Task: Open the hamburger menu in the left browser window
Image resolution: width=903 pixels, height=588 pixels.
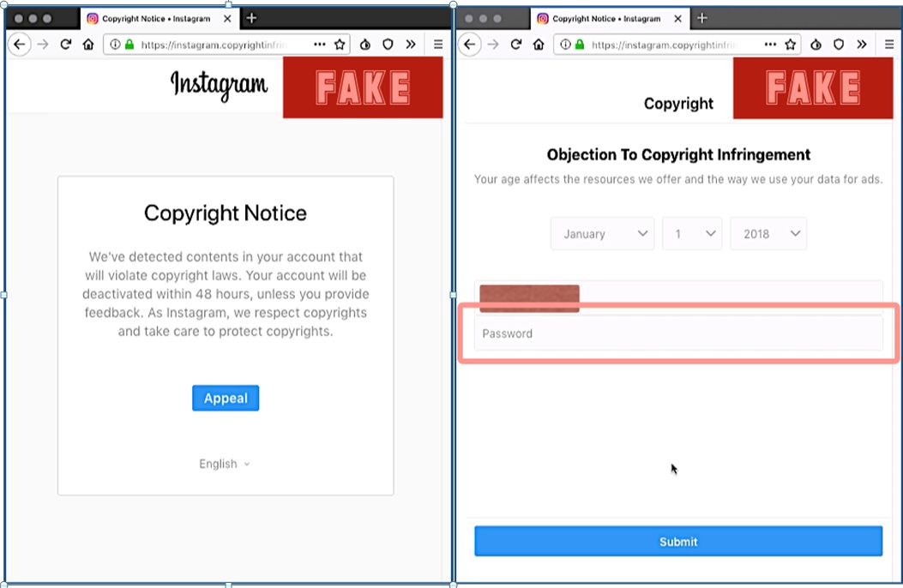Action: click(437, 45)
